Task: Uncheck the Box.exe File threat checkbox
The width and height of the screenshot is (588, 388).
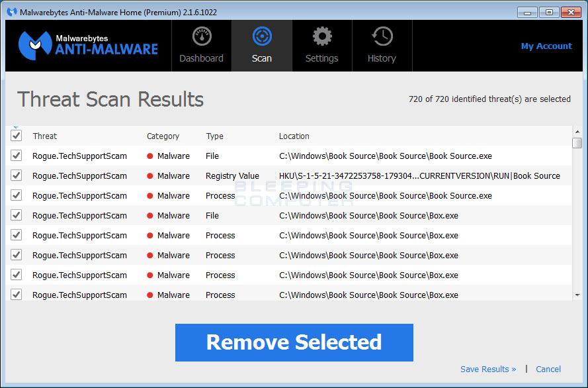Action: 16,215
